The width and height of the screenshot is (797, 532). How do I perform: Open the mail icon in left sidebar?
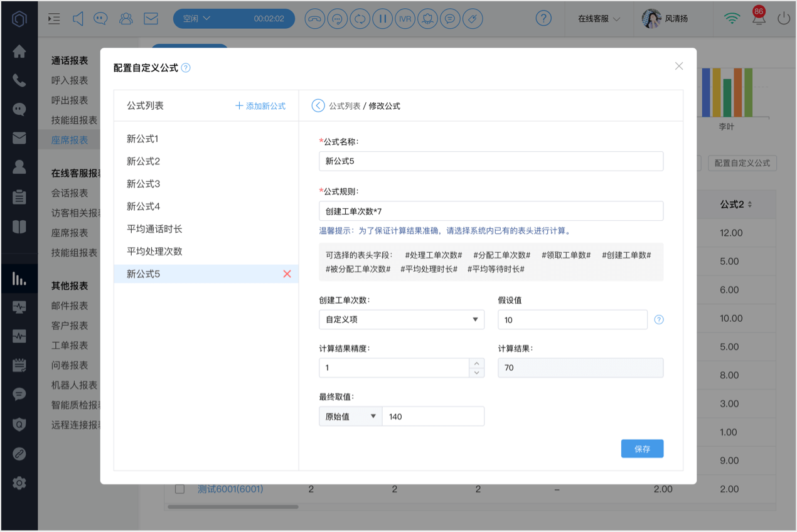click(19, 138)
